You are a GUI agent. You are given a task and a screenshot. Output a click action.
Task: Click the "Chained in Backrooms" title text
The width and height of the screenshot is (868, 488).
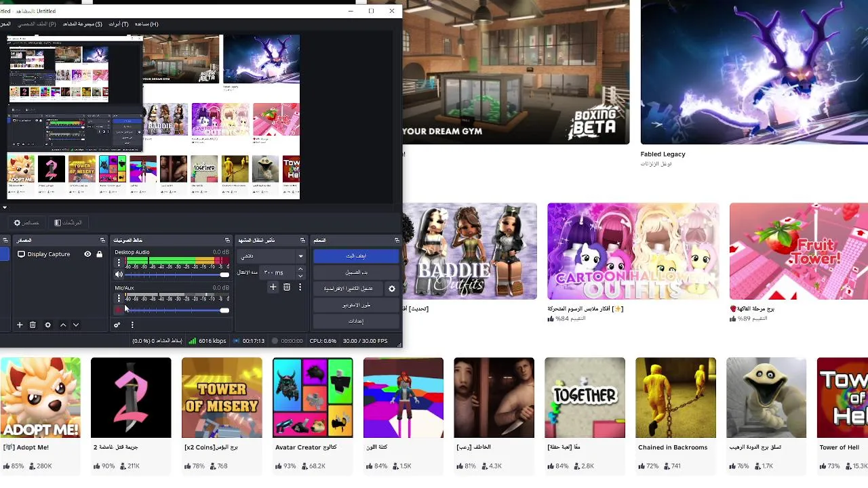673,447
